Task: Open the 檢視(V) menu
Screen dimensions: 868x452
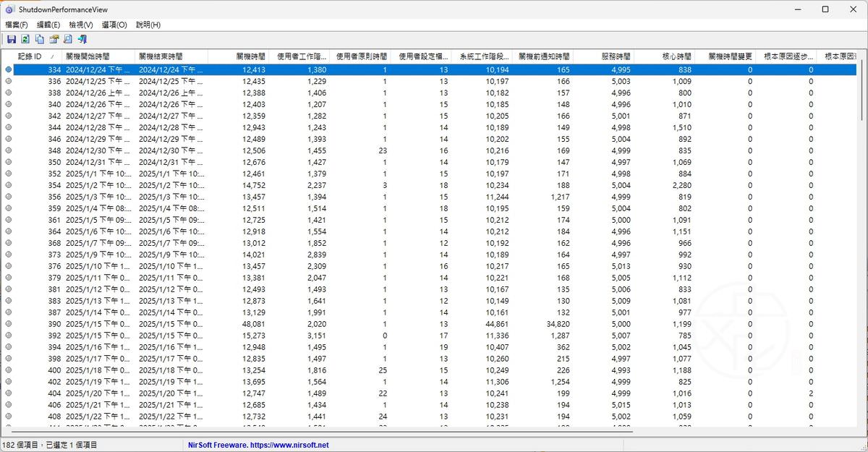Action: point(81,25)
